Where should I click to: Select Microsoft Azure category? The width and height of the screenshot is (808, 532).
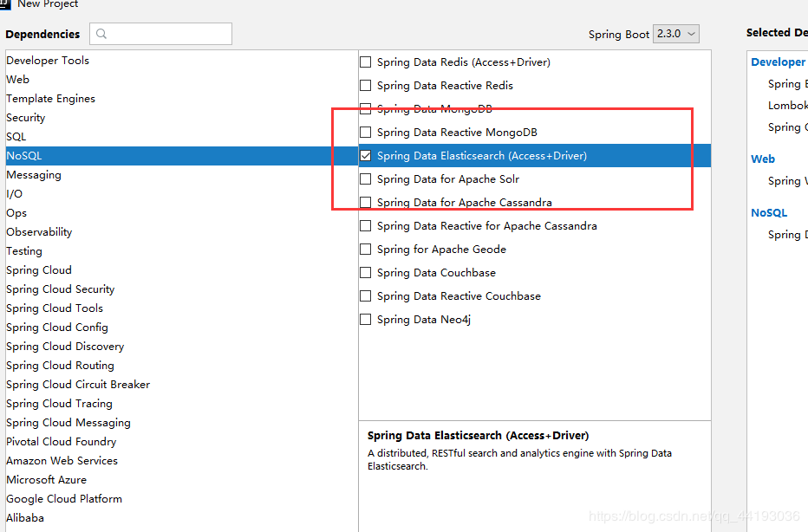click(181, 479)
